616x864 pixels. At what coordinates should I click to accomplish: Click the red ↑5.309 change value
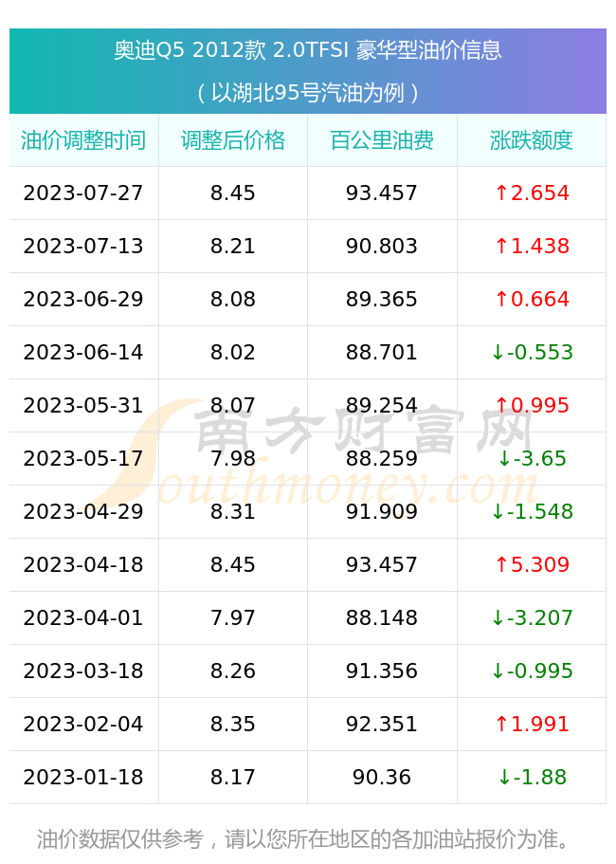click(x=532, y=565)
